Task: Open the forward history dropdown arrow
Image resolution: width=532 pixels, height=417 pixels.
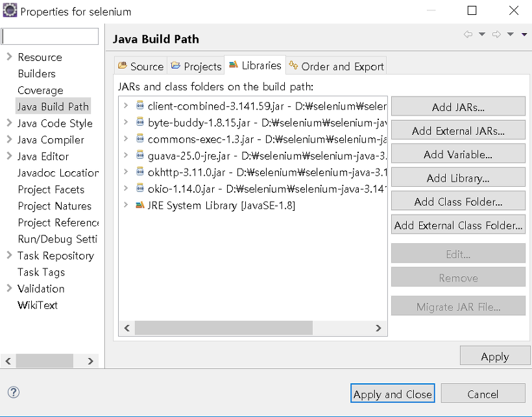Action: 511,34
